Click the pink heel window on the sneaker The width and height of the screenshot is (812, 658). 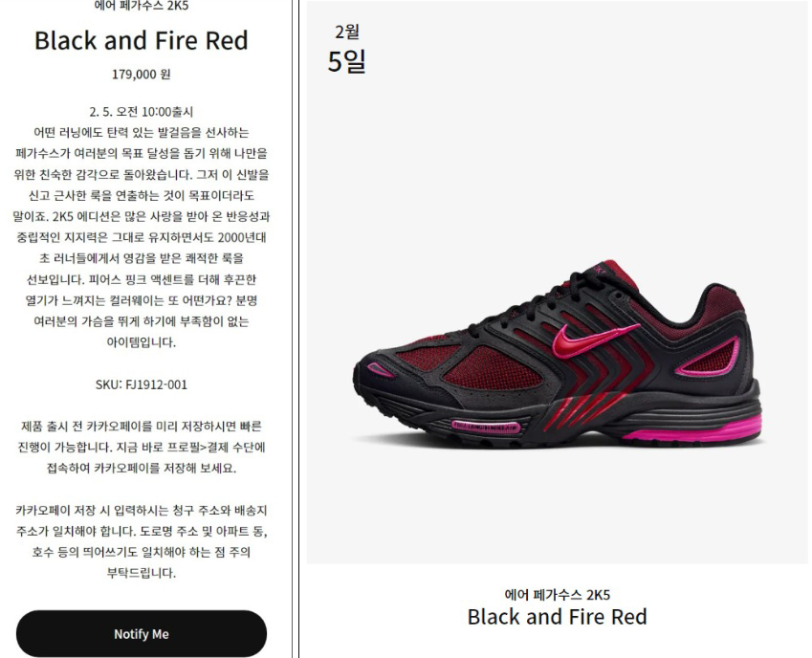click(x=707, y=357)
